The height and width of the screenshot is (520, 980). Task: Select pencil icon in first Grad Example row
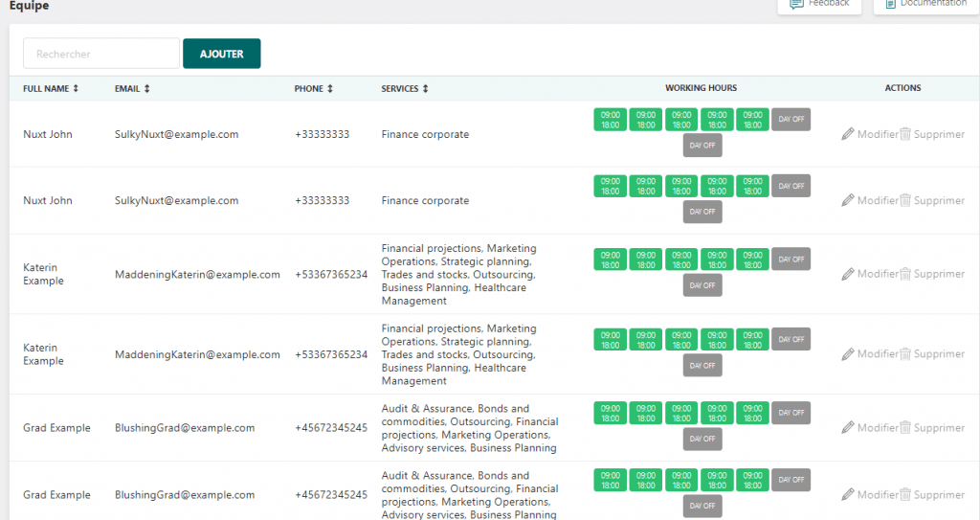pyautogui.click(x=847, y=428)
